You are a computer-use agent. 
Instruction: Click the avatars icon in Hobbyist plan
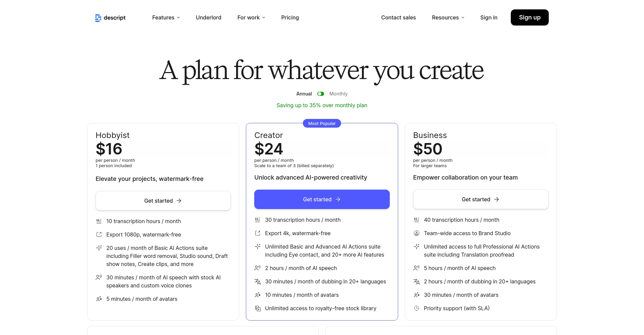coord(99,299)
